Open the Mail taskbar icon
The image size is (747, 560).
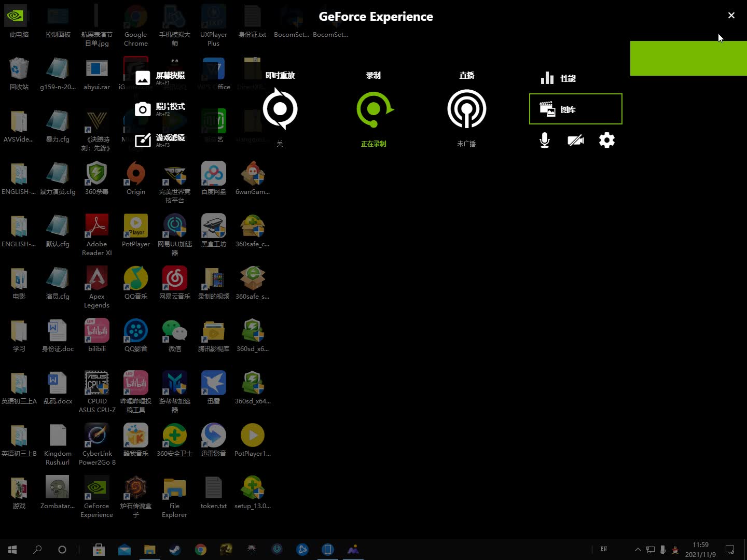(x=125, y=550)
